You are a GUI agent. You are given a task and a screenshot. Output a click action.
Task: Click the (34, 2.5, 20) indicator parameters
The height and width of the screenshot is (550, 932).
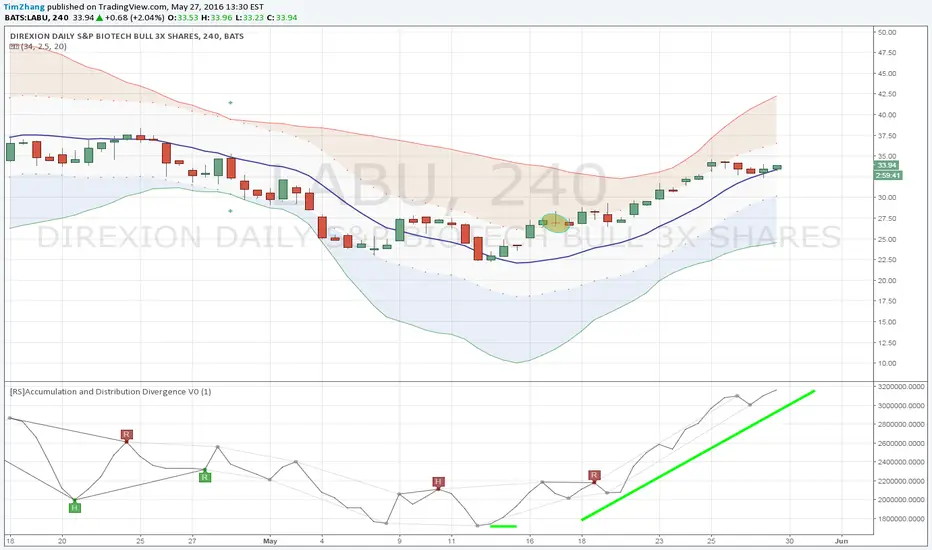pyautogui.click(x=44, y=46)
